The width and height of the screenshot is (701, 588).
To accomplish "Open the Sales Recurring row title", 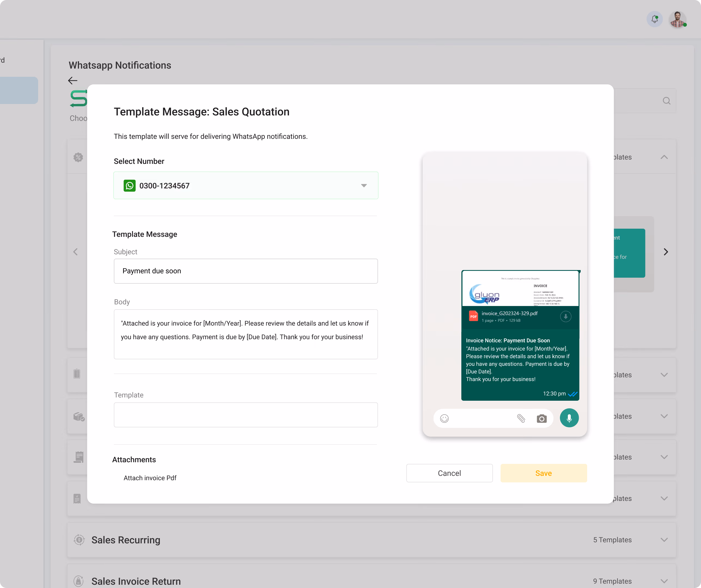I will [126, 540].
